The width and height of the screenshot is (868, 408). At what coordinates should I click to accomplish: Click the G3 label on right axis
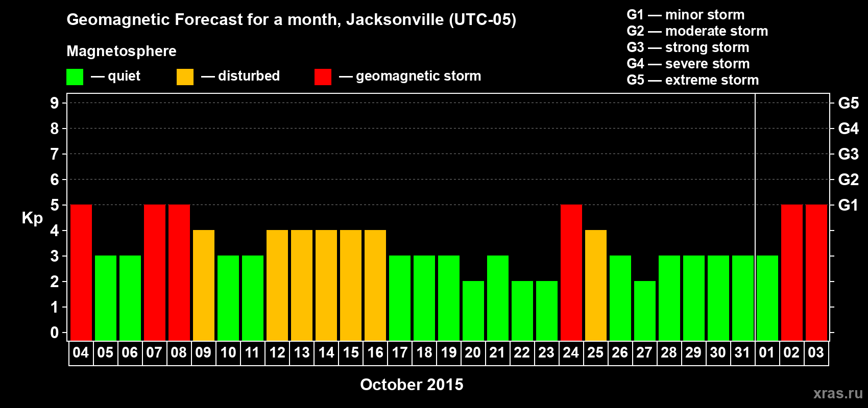click(x=849, y=154)
